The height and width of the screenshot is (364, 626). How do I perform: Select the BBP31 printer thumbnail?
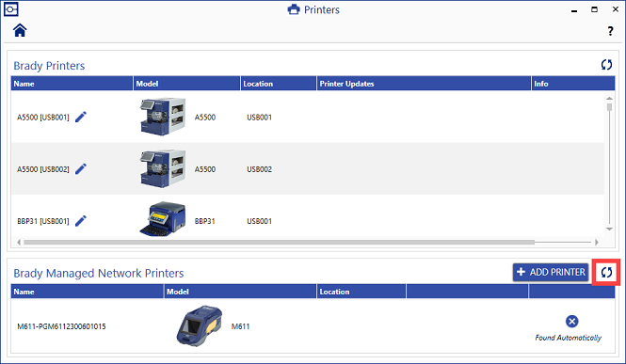163,219
